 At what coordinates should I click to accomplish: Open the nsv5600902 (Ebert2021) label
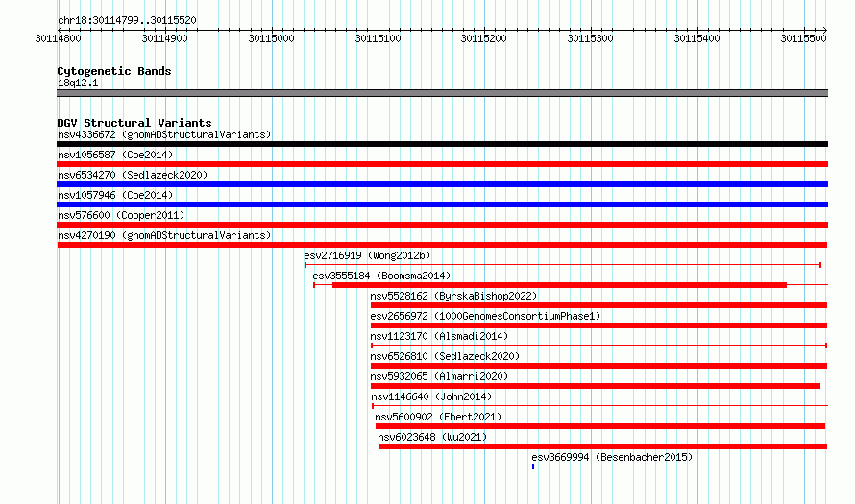438,417
